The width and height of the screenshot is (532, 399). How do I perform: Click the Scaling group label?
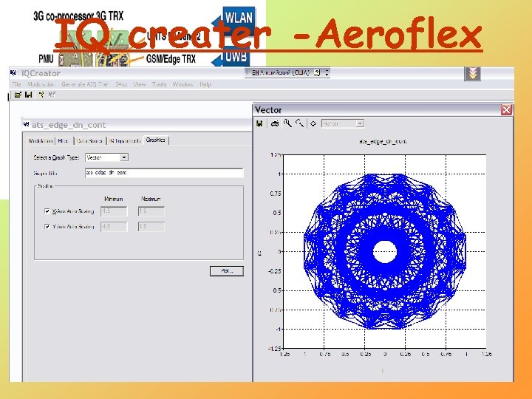click(x=46, y=186)
